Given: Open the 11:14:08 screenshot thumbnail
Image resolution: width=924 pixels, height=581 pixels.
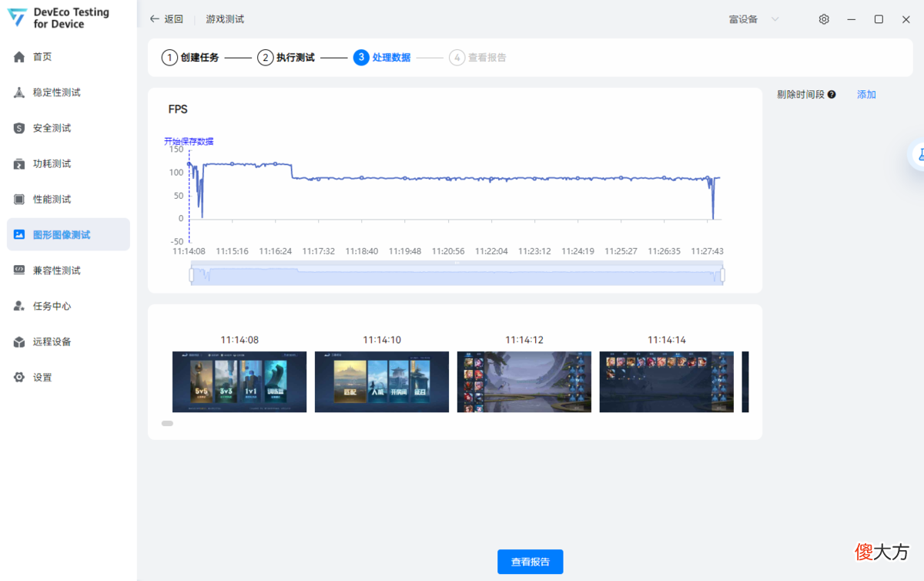Looking at the screenshot, I should 239,382.
